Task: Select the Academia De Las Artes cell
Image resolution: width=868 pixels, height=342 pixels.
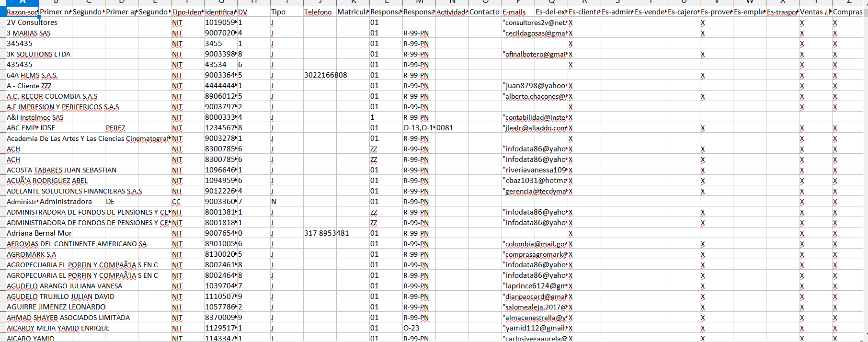Action: pos(23,138)
